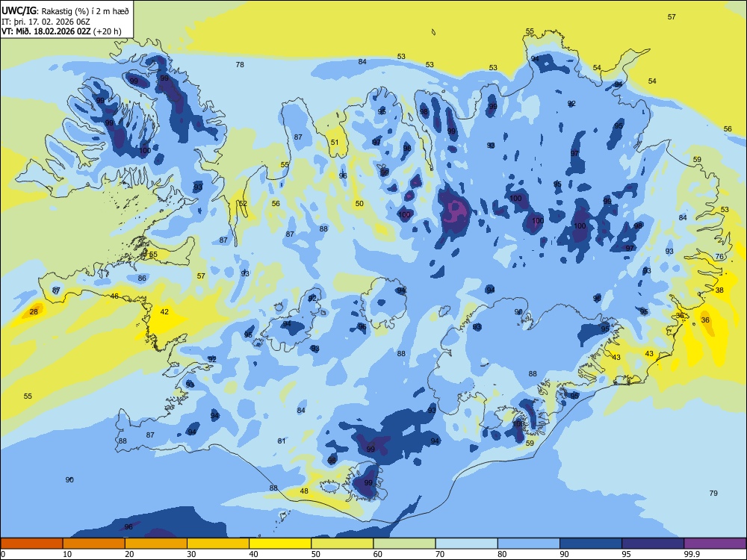The width and height of the screenshot is (747, 560).
Task: Click the 80–90 medium blue legend swatch
Action: pyautogui.click(x=529, y=544)
